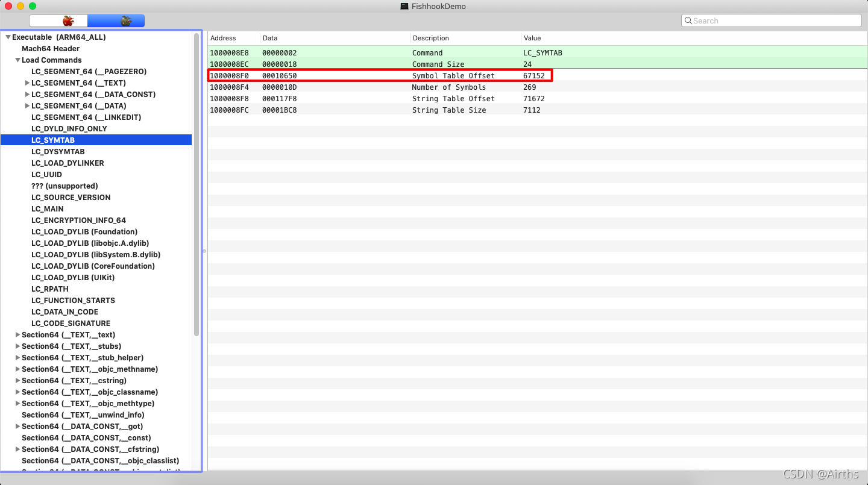Click the magnifier icon in Search

tap(688, 21)
